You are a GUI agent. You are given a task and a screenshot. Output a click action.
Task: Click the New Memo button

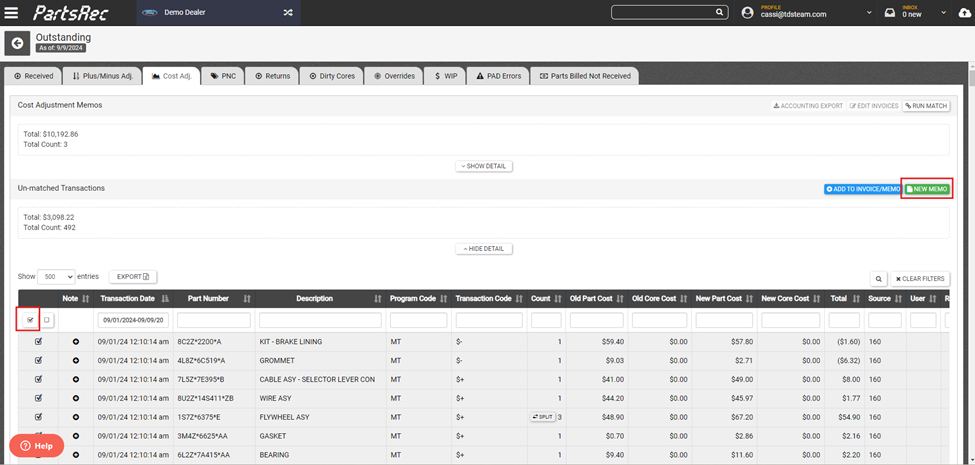(x=926, y=188)
